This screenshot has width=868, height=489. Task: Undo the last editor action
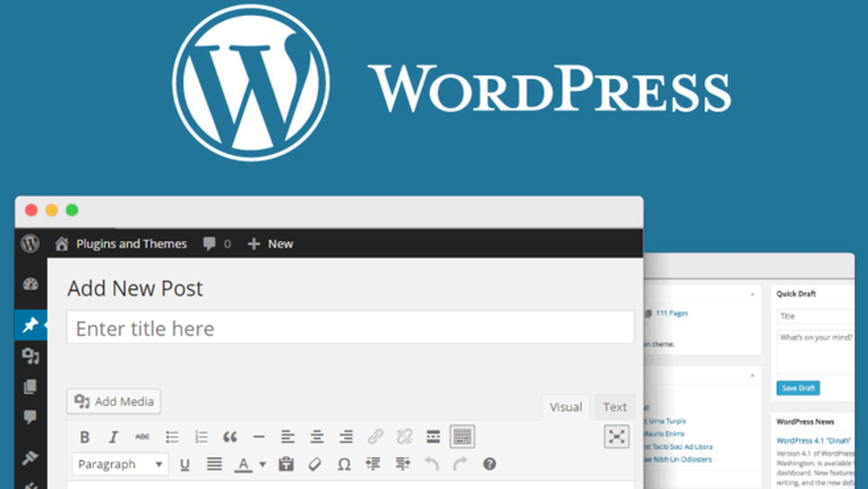click(x=432, y=464)
